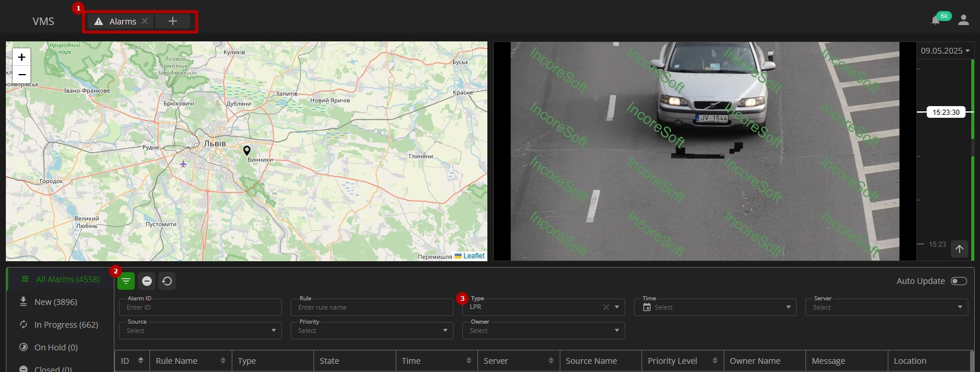Sort by Rule Name column
This screenshot has width=980, height=372.
223,361
